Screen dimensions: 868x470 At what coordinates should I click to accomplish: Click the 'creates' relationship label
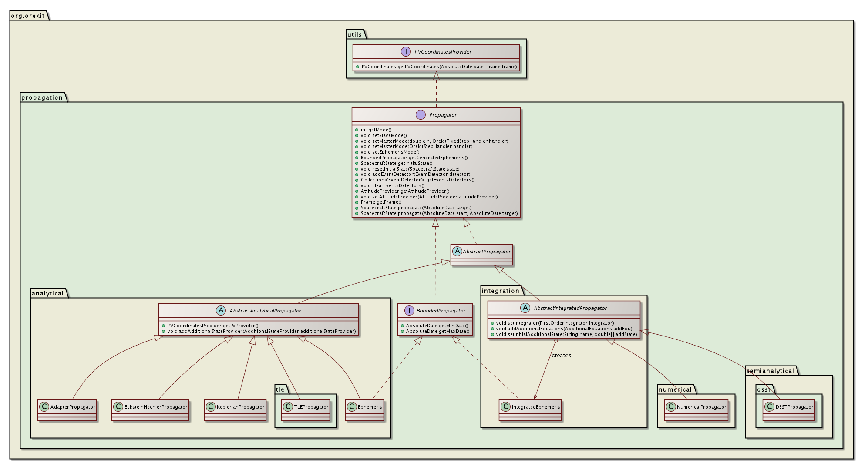click(x=561, y=356)
